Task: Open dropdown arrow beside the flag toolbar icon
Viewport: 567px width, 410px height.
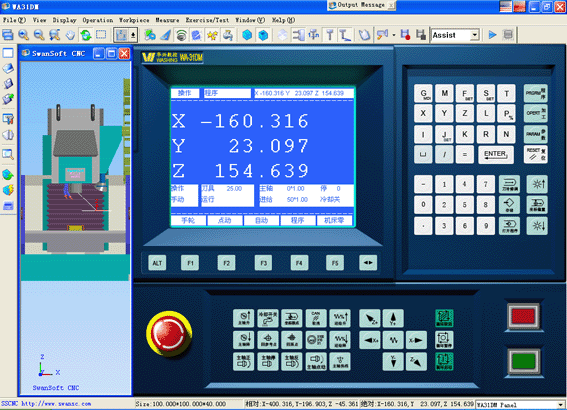Action: pyautogui.click(x=393, y=35)
